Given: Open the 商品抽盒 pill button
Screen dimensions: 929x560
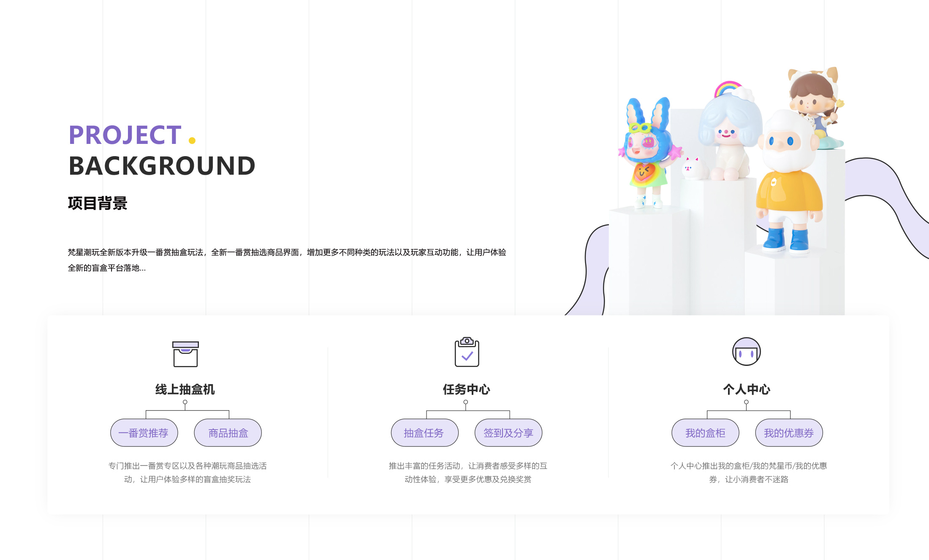Looking at the screenshot, I should coord(228,433).
